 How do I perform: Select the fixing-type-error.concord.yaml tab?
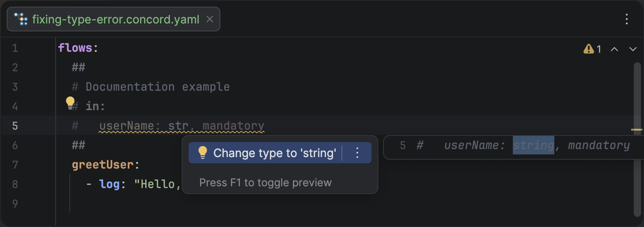[115, 19]
